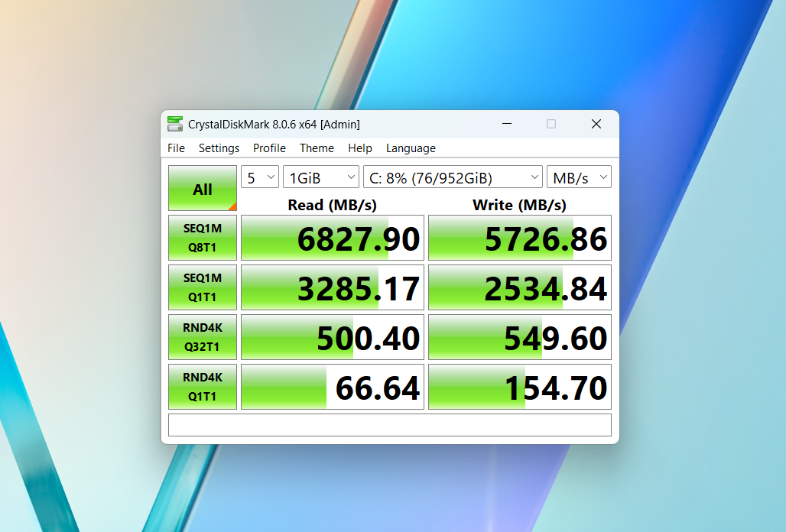This screenshot has width=786, height=532.
Task: Click the empty comment field below results
Action: (390, 425)
